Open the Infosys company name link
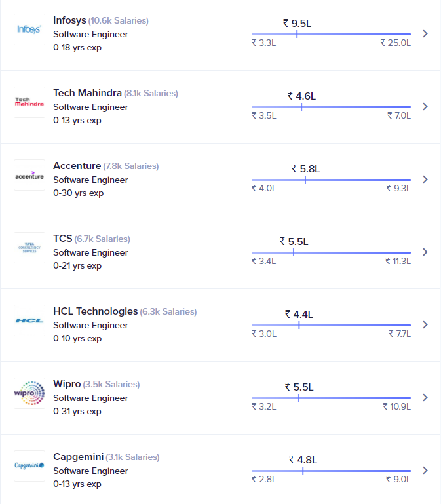441x504 pixels. pyautogui.click(x=69, y=20)
